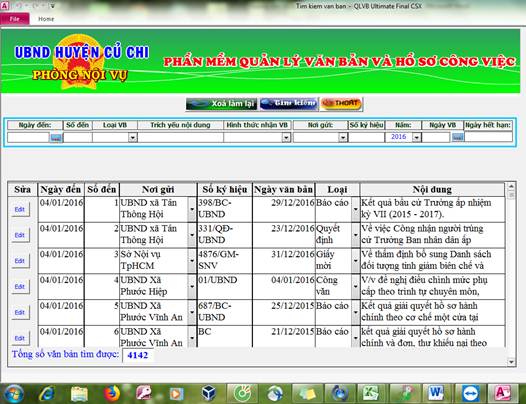Click the Số ký hiệu column header
Viewport: 526px width, 404px height.
pyautogui.click(x=225, y=190)
